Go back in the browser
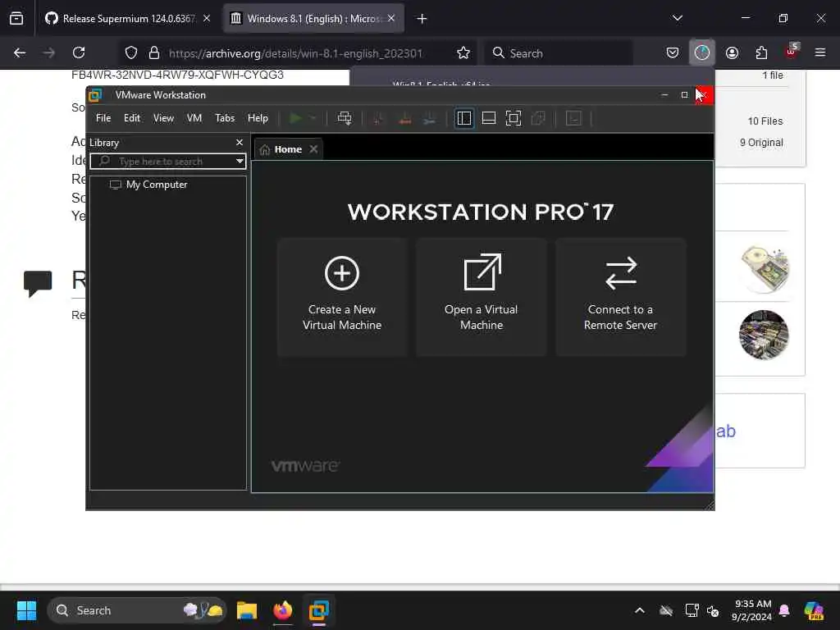This screenshot has width=840, height=630. point(20,52)
